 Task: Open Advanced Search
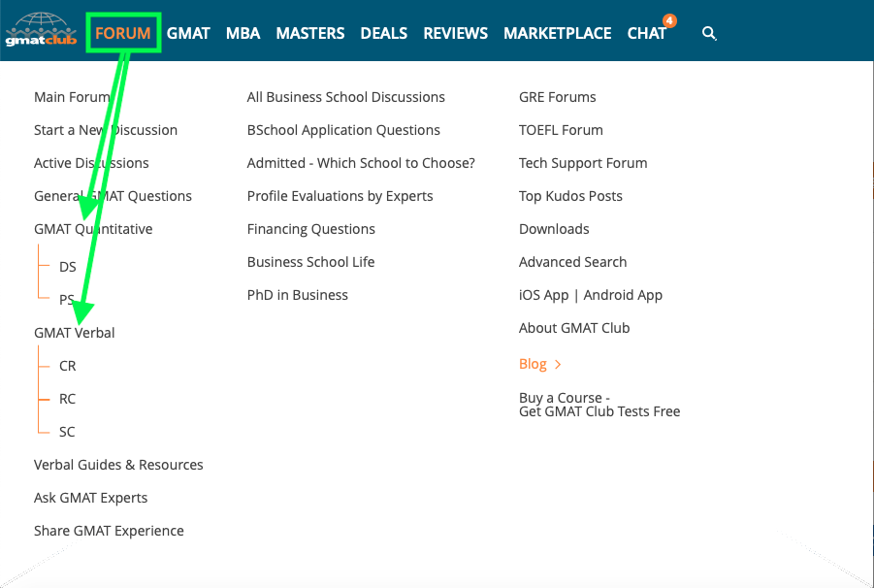572,261
